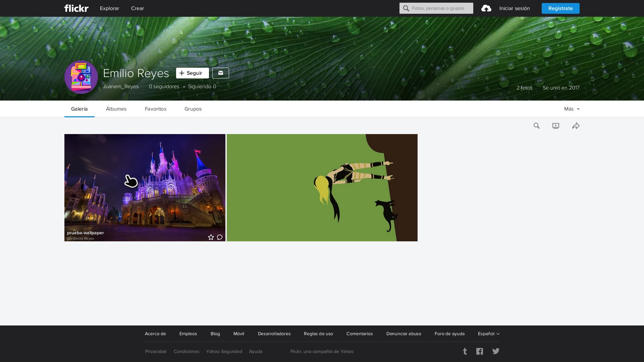The width and height of the screenshot is (644, 362).
Task: Click the Regístrate button
Action: pos(560,8)
